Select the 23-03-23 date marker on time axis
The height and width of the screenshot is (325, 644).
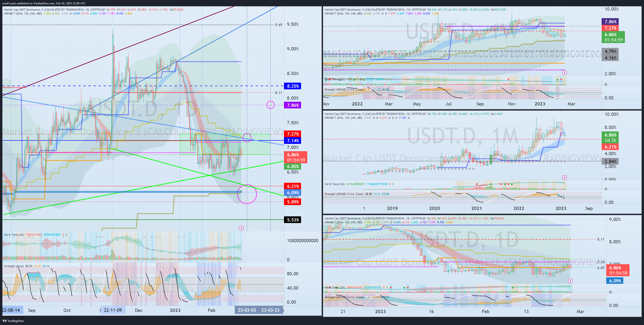pos(270,310)
